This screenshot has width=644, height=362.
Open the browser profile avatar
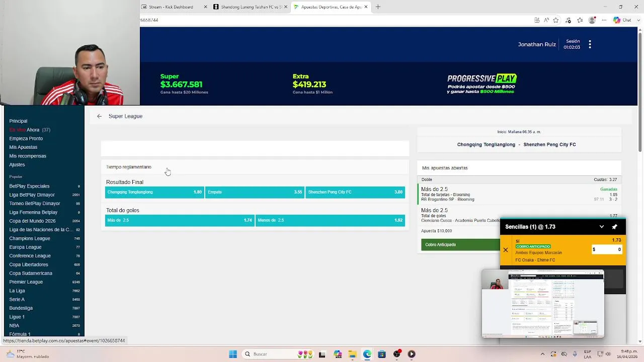(x=592, y=20)
